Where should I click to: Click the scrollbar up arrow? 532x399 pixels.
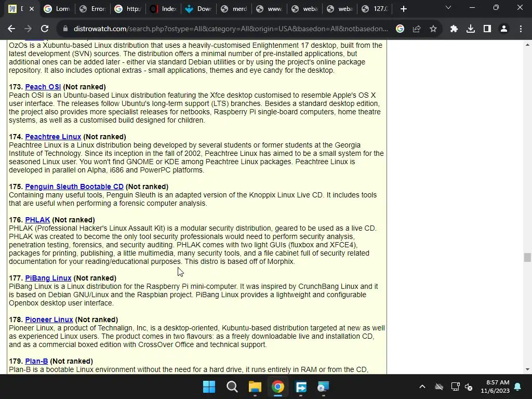[x=527, y=45]
